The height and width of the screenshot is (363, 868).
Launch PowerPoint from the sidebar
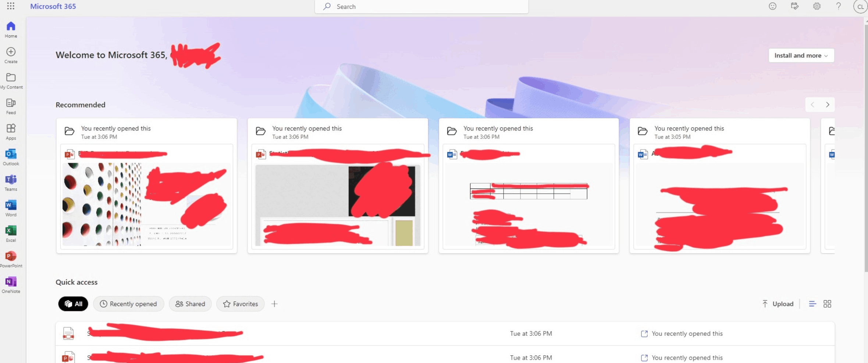[x=11, y=259]
